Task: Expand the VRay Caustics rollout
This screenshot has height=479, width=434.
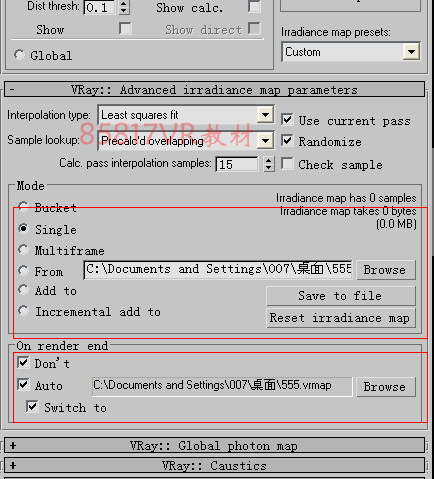Action: click(214, 465)
